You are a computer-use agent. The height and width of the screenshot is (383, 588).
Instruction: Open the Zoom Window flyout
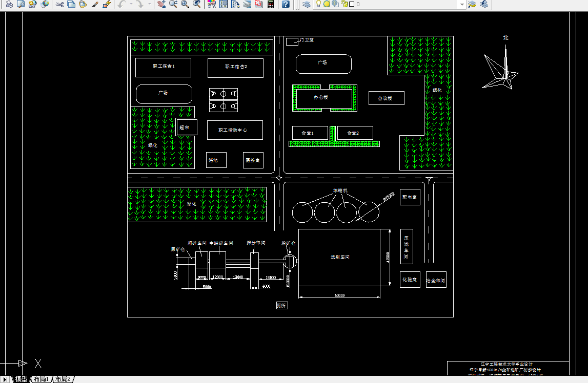185,4
